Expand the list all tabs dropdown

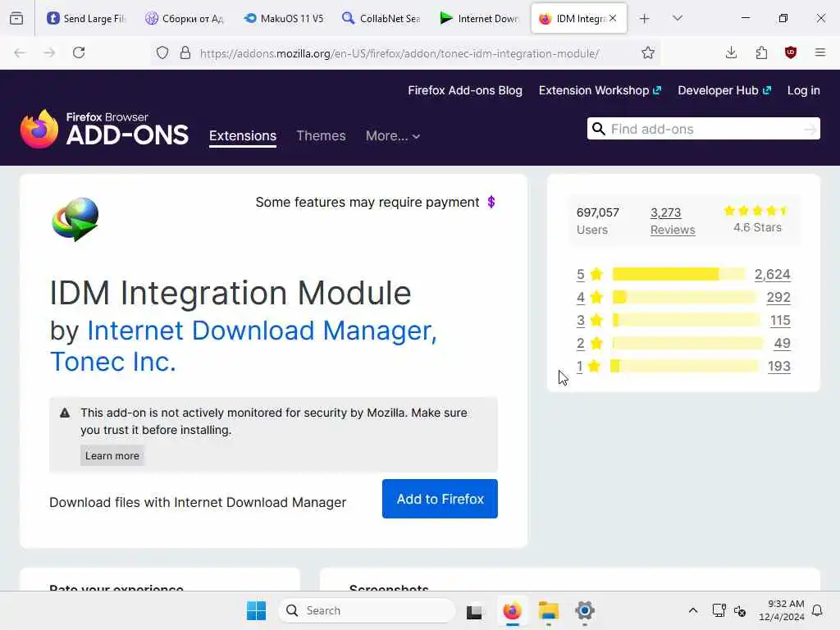point(678,19)
